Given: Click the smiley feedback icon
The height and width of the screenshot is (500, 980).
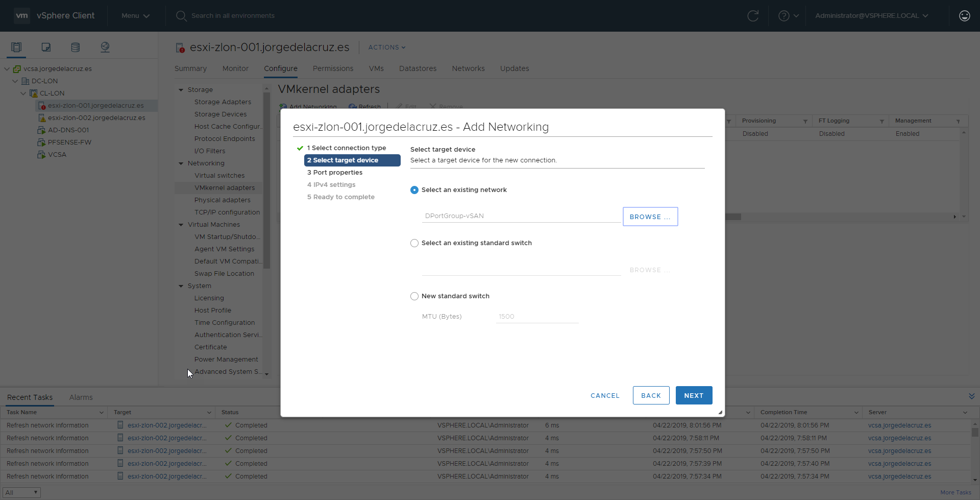Looking at the screenshot, I should 964,16.
